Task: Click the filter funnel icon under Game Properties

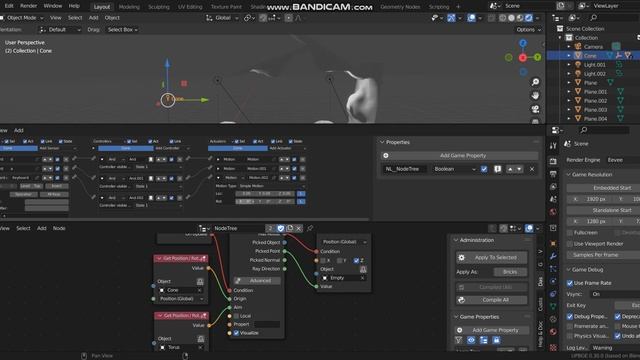Action: (459, 340)
